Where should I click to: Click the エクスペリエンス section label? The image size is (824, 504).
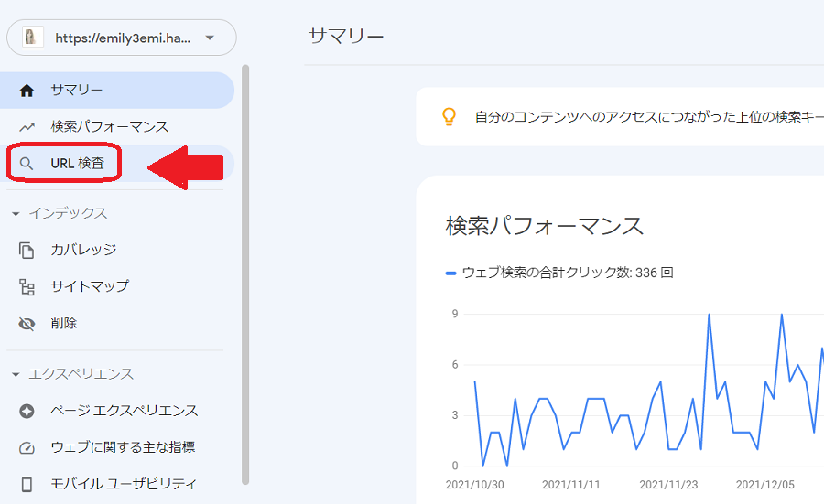click(x=81, y=374)
